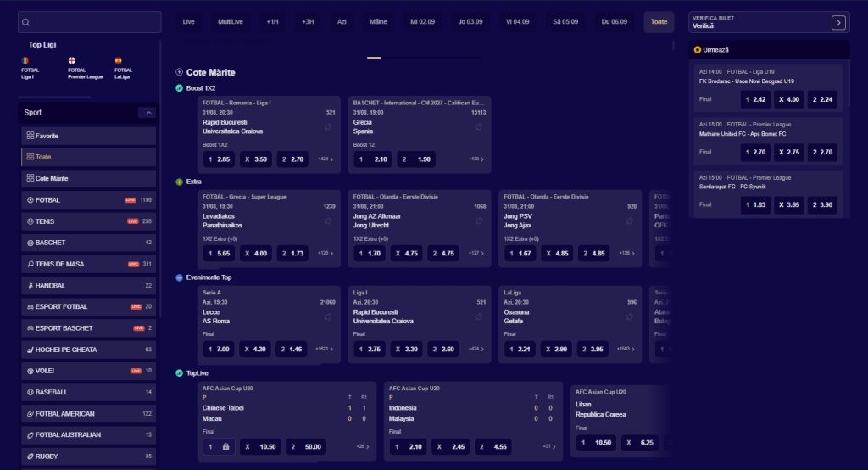This screenshot has height=470, width=868.
Task: Favorite the Grecia - Spania match star
Action: tap(478, 127)
